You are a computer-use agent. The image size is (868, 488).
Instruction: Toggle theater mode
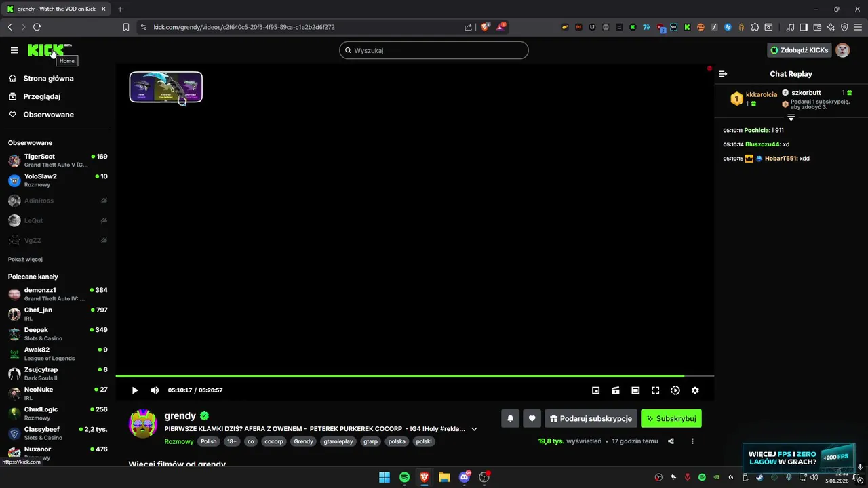635,390
